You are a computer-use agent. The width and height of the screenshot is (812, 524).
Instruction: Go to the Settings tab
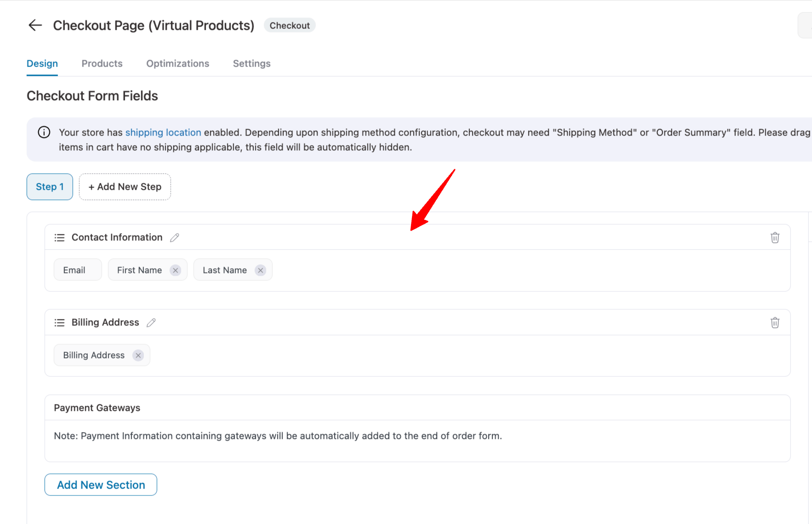click(252, 63)
